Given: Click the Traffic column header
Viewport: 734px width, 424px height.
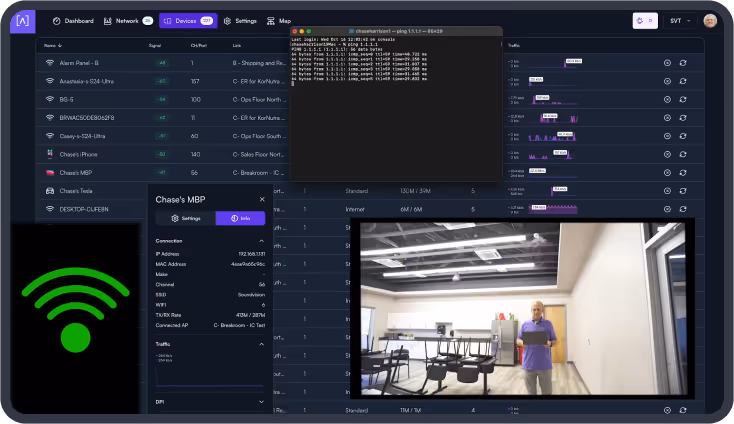Looking at the screenshot, I should pyautogui.click(x=514, y=46).
